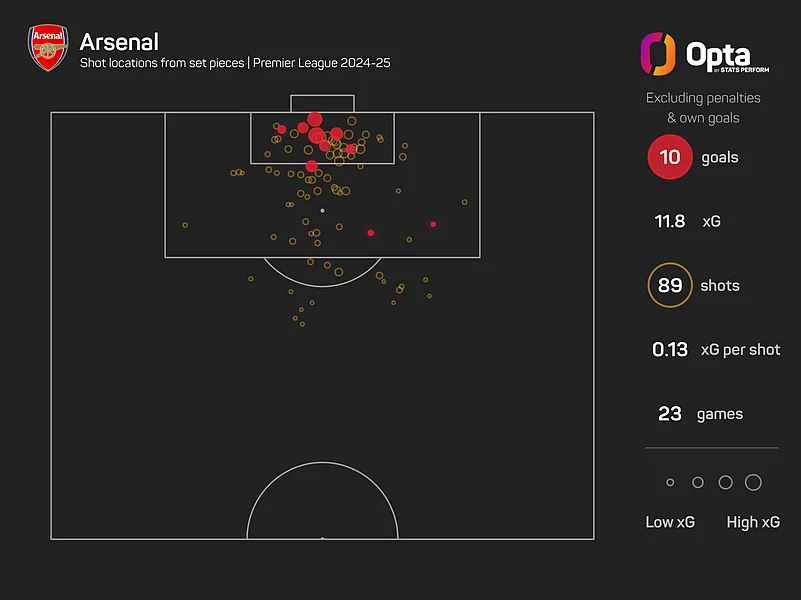Click the Arsenal title heading
Image resolution: width=801 pixels, height=600 pixels.
[118, 42]
